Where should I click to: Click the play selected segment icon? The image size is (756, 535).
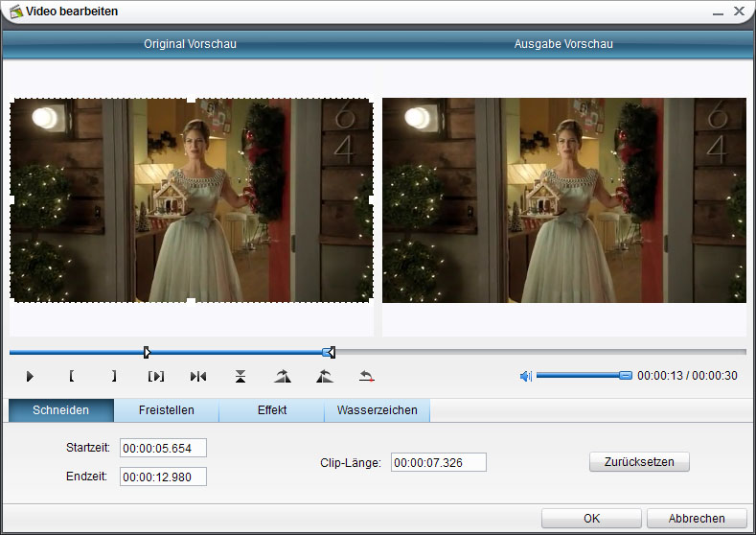click(156, 376)
